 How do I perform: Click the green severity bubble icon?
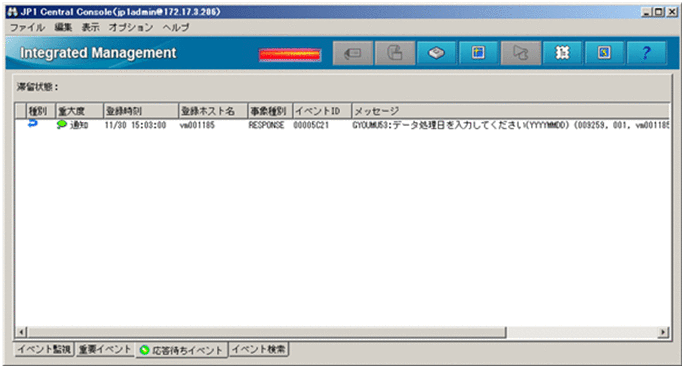click(62, 124)
